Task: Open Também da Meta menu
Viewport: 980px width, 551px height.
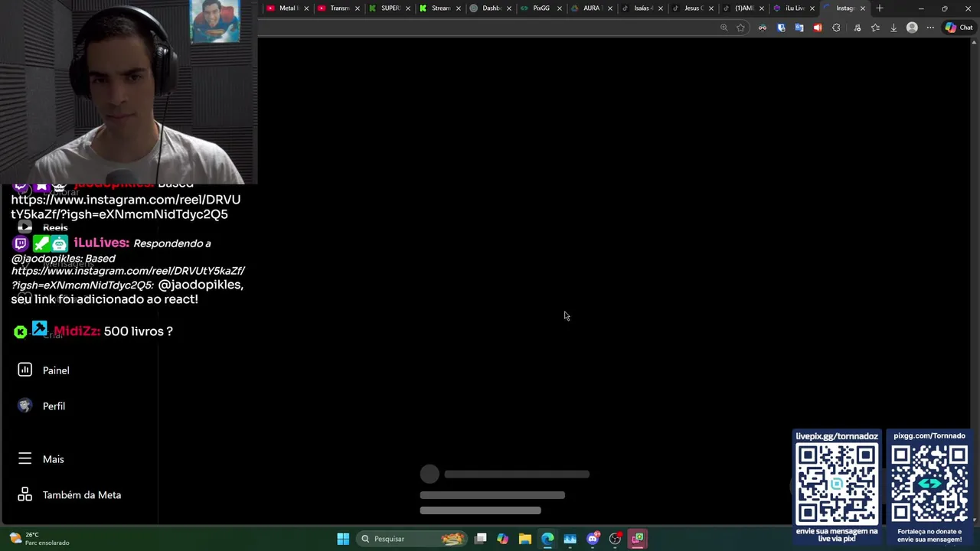Action: tap(69, 495)
